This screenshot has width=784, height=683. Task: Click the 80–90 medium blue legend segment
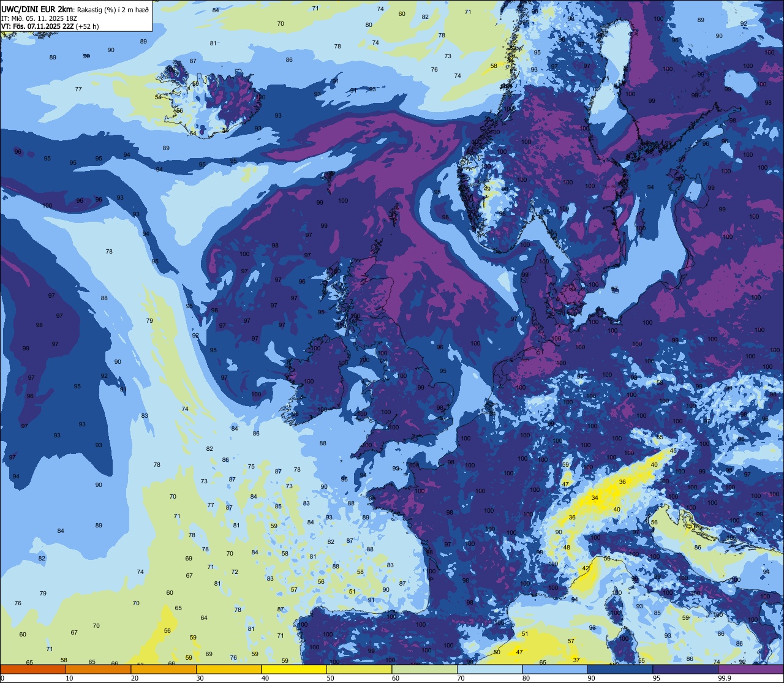555,669
